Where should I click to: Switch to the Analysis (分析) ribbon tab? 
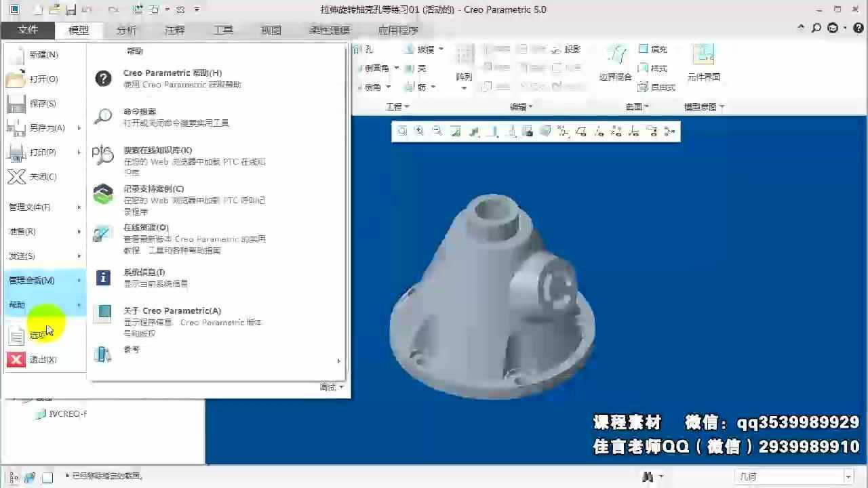[126, 30]
